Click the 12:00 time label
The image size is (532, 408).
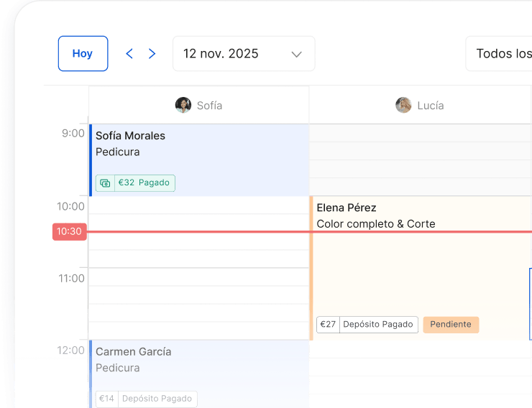(x=70, y=351)
